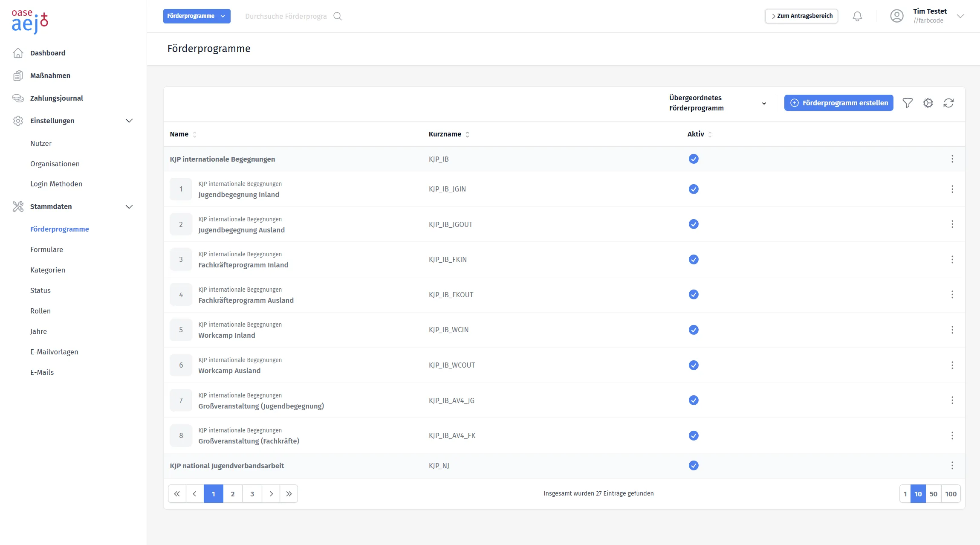Image resolution: width=980 pixels, height=545 pixels.
Task: Toggle Aktiv checkmark for KJP_IB row
Action: [x=694, y=159]
